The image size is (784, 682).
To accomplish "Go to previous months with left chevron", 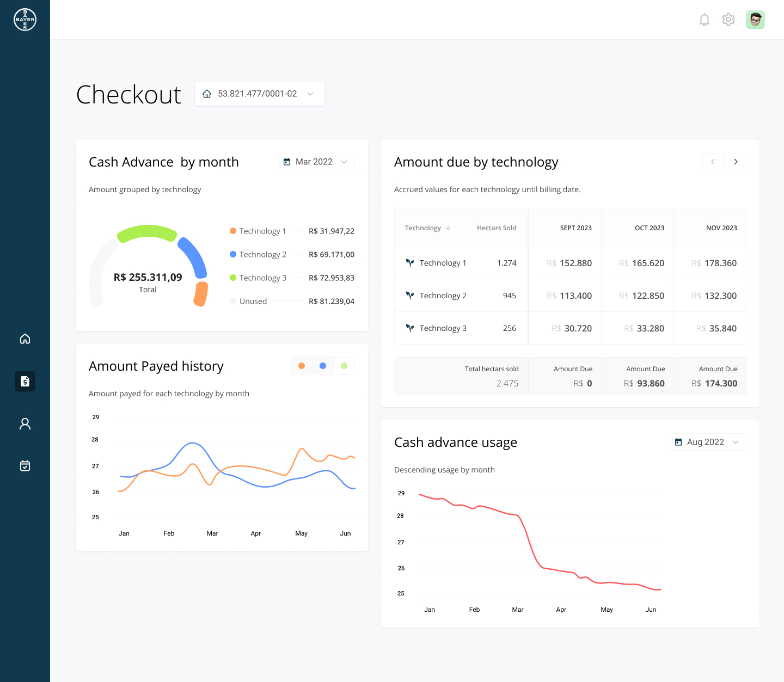I will point(713,162).
